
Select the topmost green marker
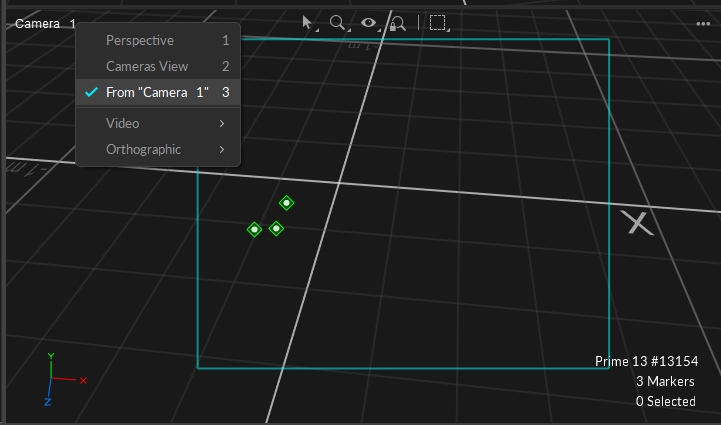tap(286, 203)
